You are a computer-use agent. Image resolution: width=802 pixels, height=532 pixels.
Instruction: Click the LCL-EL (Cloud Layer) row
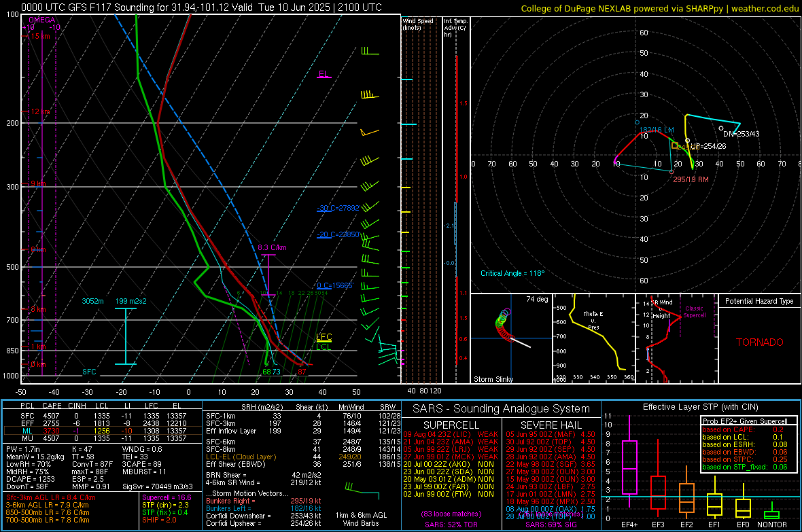[303, 457]
